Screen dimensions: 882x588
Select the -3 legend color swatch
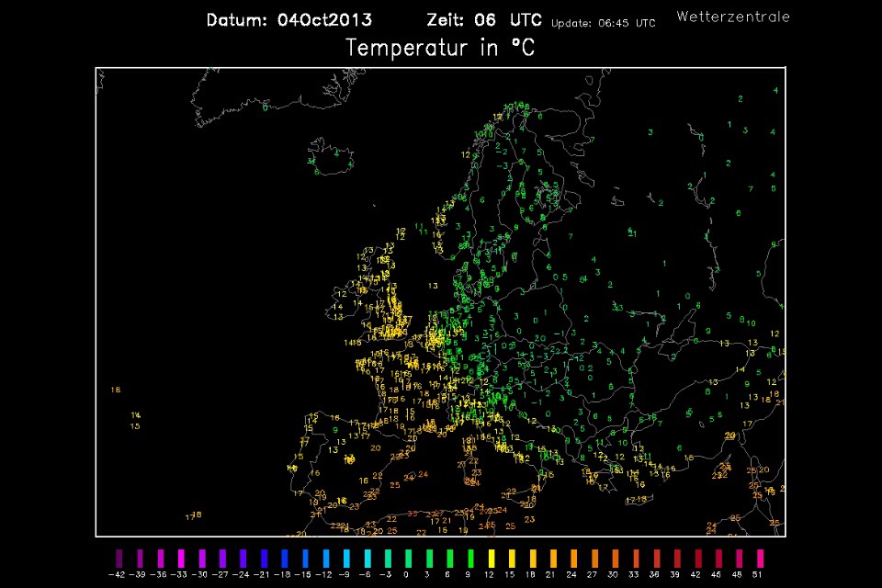coord(388,558)
